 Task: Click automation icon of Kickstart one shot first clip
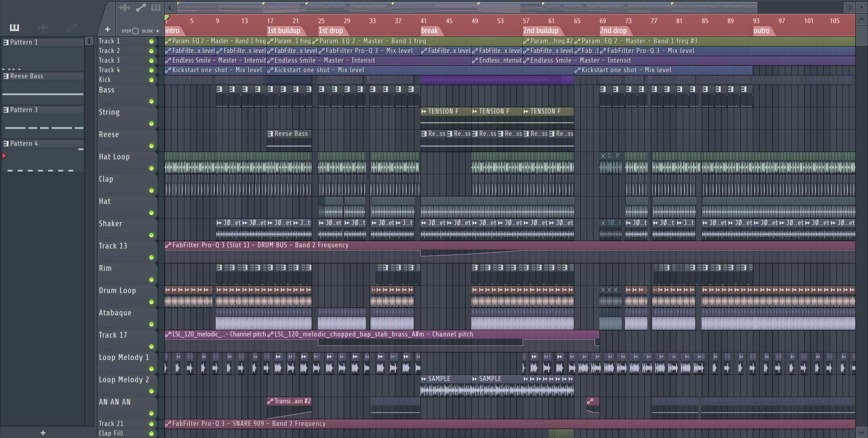(x=168, y=70)
